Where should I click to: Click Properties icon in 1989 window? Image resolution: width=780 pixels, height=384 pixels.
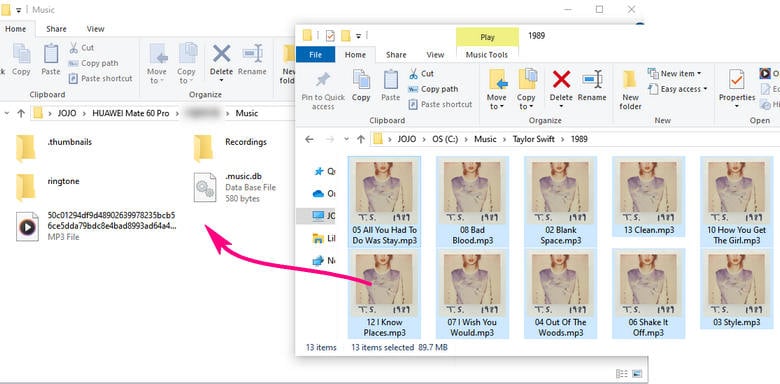pos(737,80)
